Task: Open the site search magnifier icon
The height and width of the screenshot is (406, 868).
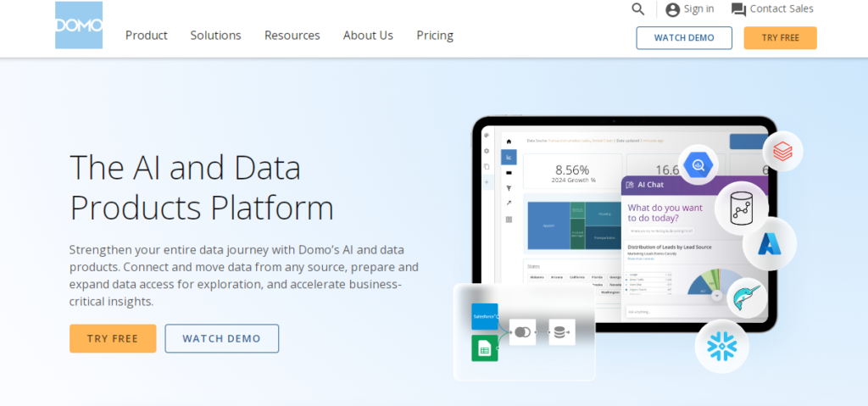Action: (638, 8)
